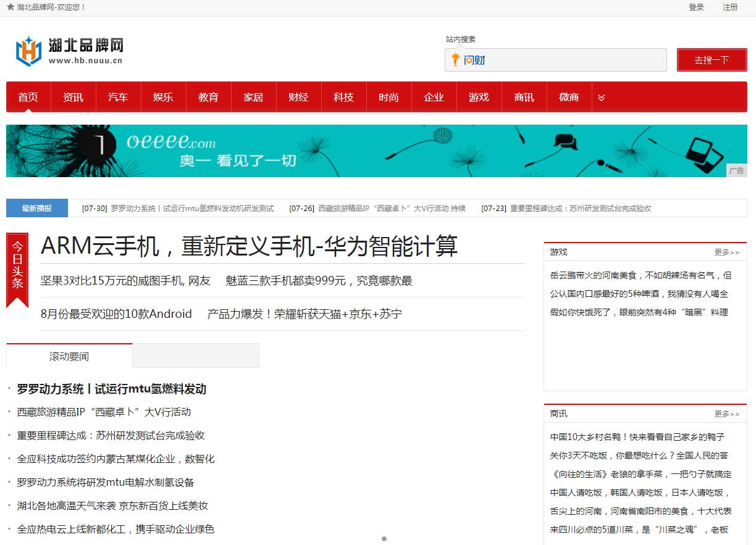Click the 商讯 panel heading
756x545 pixels.
click(x=558, y=414)
